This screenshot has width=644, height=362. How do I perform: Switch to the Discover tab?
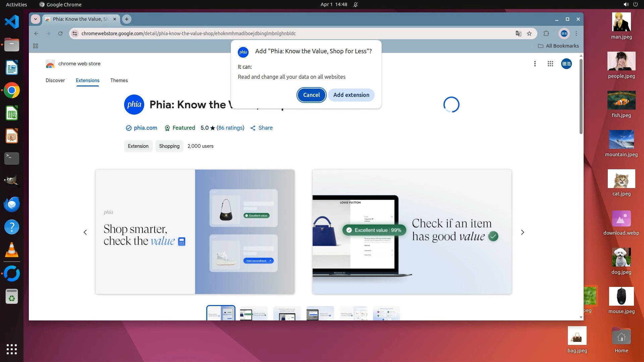click(x=55, y=80)
